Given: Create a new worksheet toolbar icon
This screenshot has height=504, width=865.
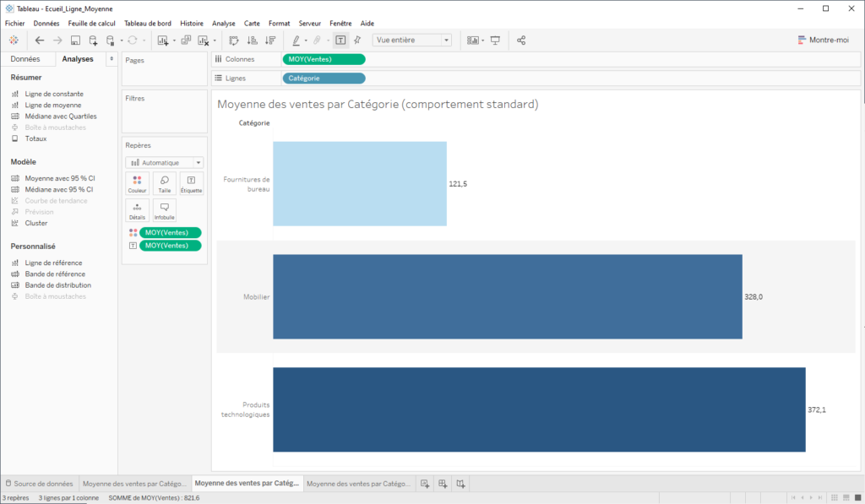Looking at the screenshot, I should point(163,41).
